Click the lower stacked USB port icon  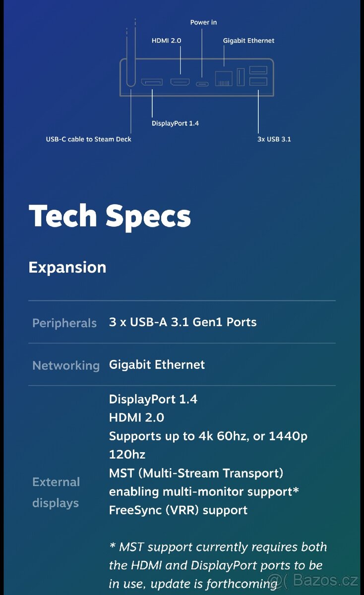click(x=258, y=81)
